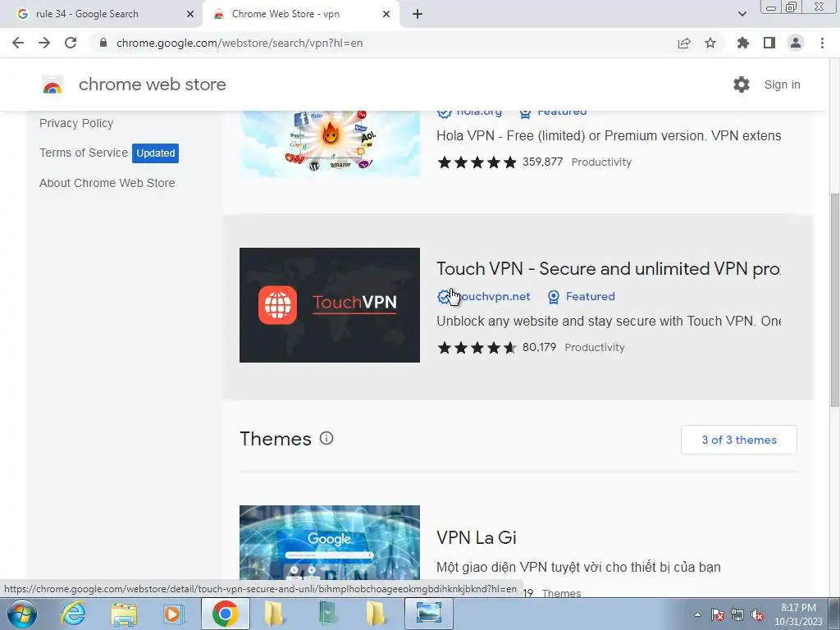Click the 3 of 3 themes button

pyautogui.click(x=739, y=440)
